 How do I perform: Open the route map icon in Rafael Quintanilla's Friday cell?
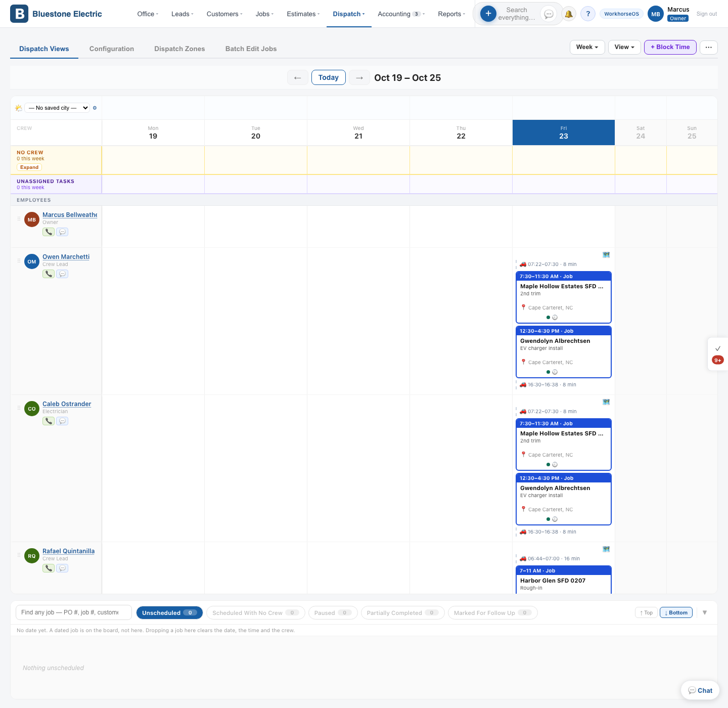point(606,549)
